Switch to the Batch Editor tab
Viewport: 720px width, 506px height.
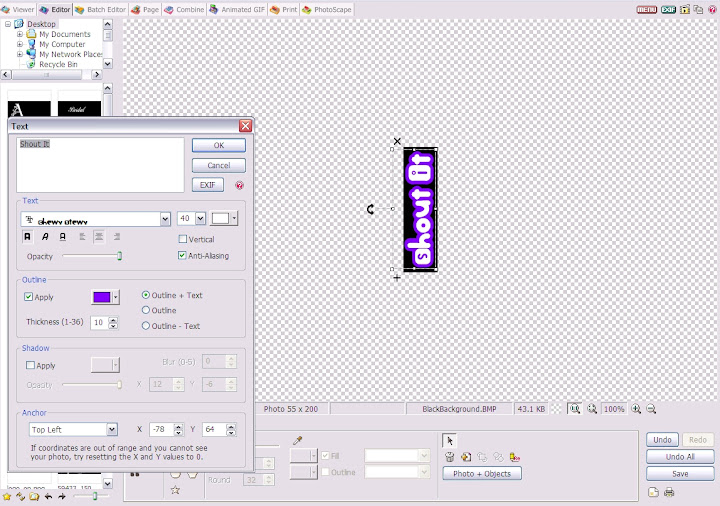pos(104,9)
